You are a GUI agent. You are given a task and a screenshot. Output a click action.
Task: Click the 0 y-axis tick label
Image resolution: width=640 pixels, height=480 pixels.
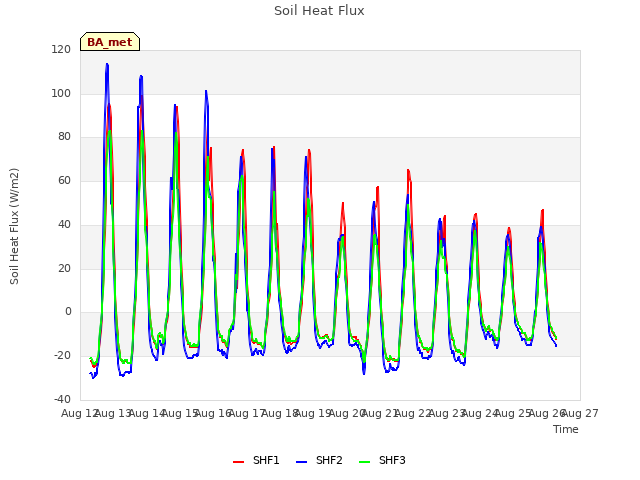(x=68, y=312)
